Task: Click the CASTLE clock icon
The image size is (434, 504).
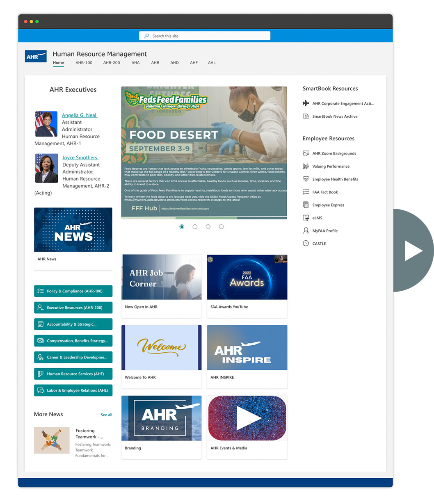Action: pos(306,243)
